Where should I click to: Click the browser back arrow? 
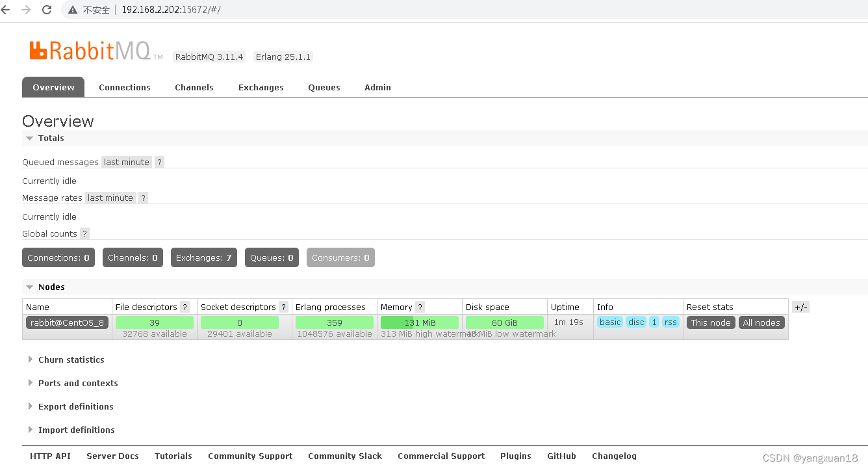pos(6,10)
